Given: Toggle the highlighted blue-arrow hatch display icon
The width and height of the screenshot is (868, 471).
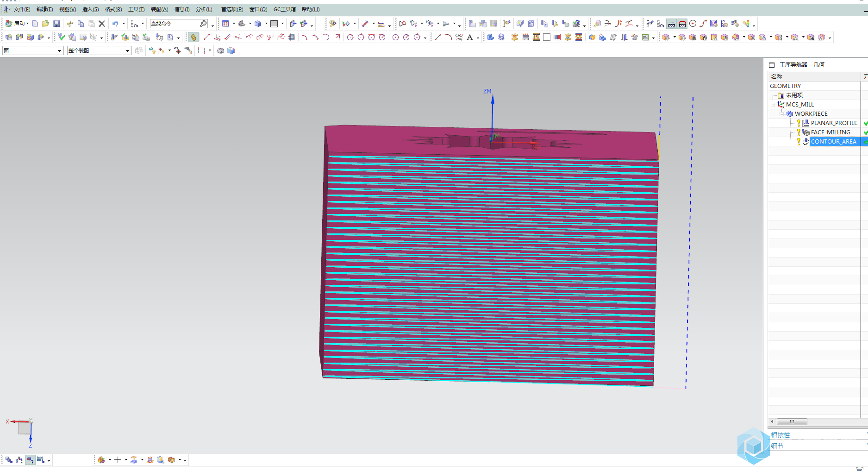Looking at the screenshot, I should pyautogui.click(x=672, y=24).
